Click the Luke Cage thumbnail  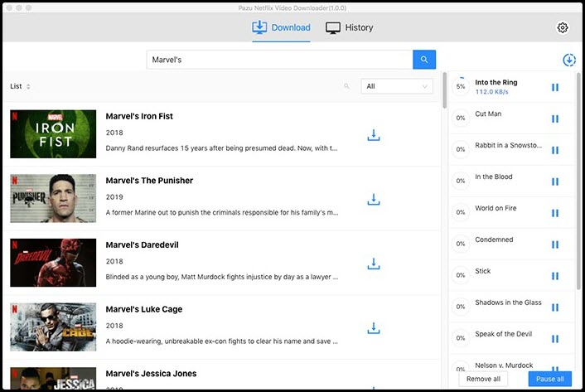coord(53,327)
